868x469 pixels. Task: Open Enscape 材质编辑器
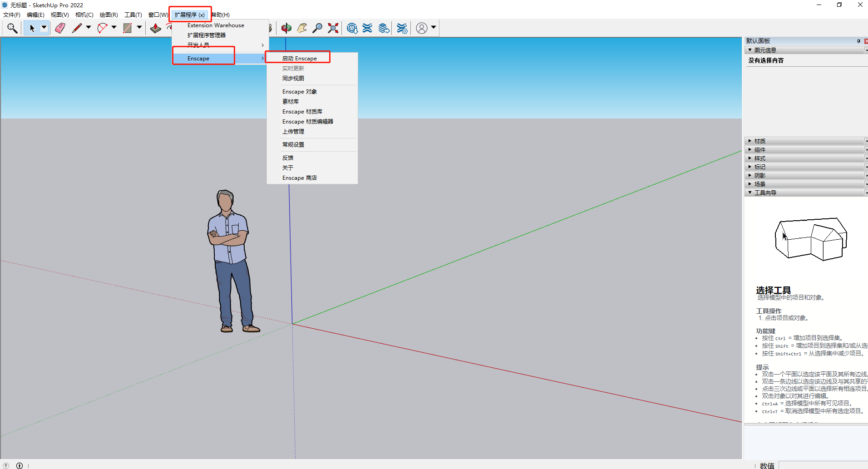tap(308, 121)
